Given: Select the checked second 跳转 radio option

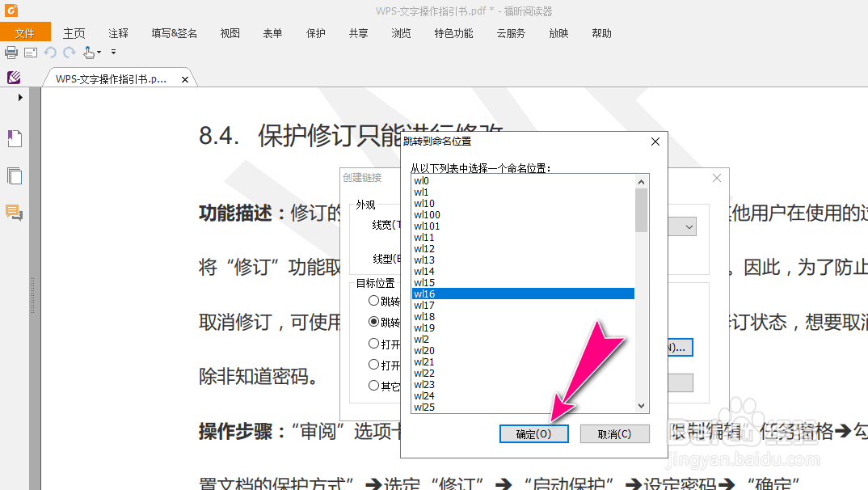Looking at the screenshot, I should (x=373, y=322).
